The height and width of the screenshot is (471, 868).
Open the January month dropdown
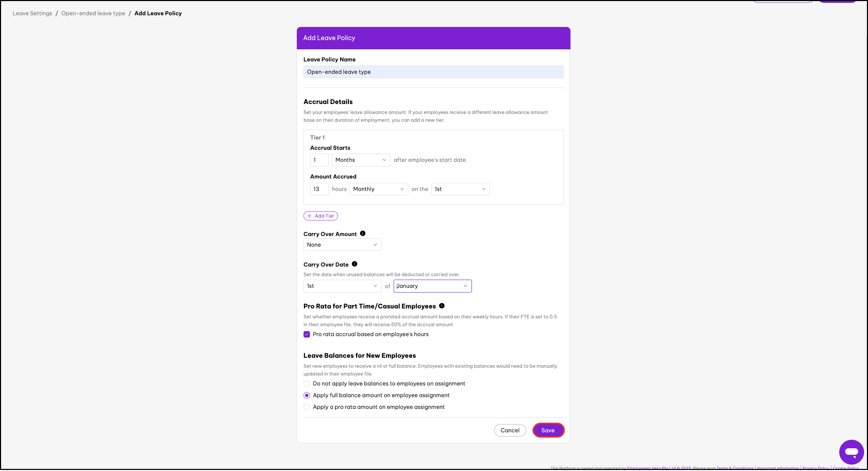[x=432, y=286]
